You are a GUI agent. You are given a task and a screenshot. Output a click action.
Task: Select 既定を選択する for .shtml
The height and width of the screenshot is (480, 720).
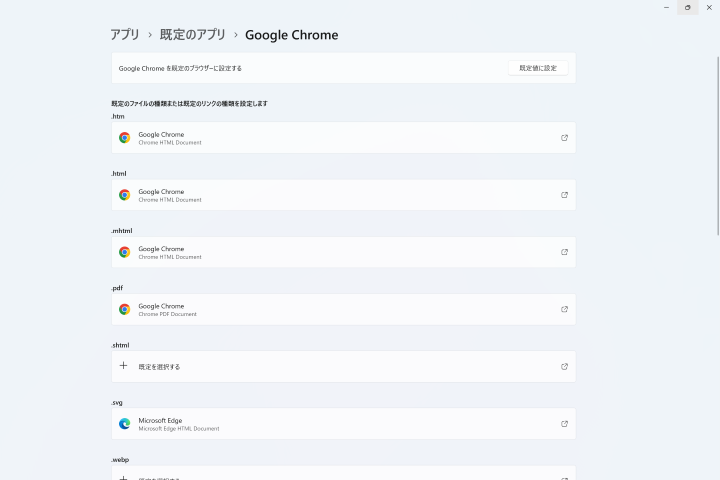click(343, 367)
